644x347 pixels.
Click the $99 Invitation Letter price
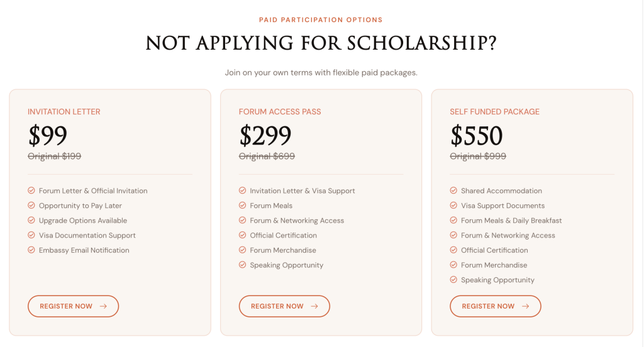tap(48, 136)
